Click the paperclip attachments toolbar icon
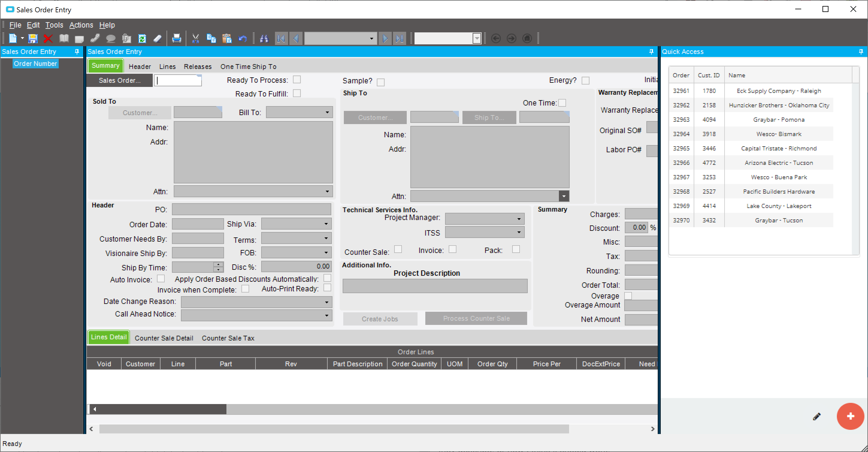Image resolution: width=868 pixels, height=452 pixels. coord(126,38)
